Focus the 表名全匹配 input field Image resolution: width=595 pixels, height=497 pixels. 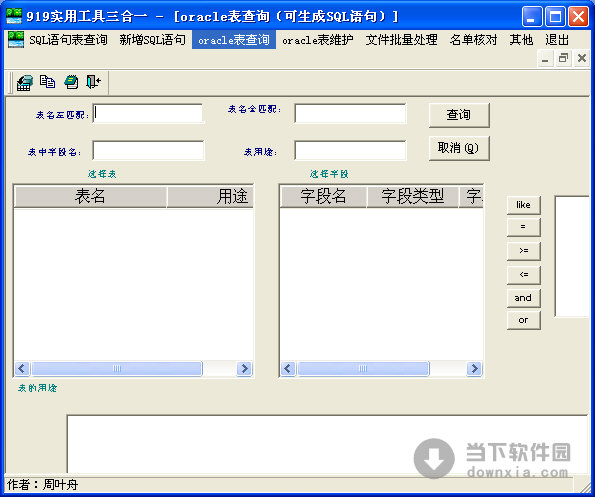tap(350, 113)
